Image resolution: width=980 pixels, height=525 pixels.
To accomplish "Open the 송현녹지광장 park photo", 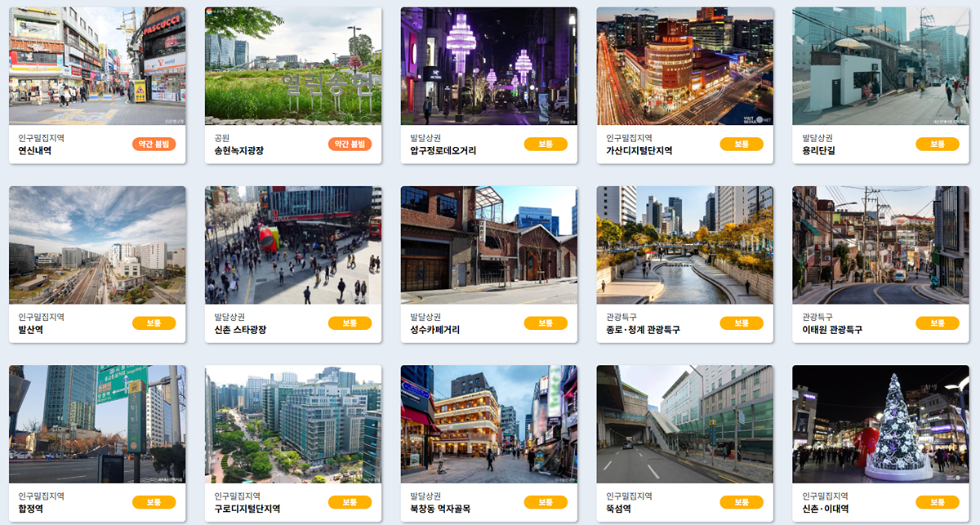I will (x=293, y=66).
